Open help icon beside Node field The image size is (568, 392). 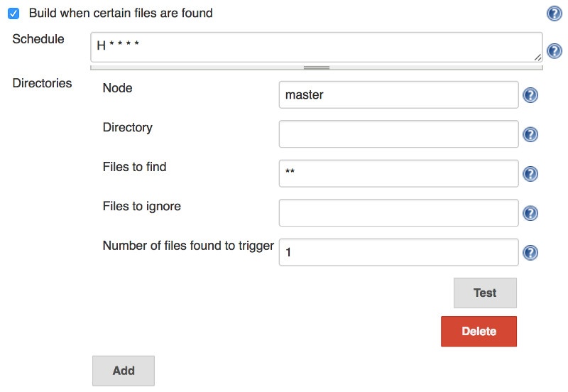point(530,95)
